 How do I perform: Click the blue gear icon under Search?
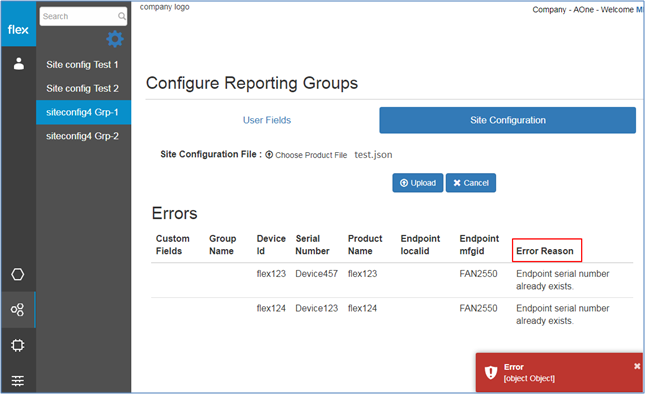(x=115, y=39)
